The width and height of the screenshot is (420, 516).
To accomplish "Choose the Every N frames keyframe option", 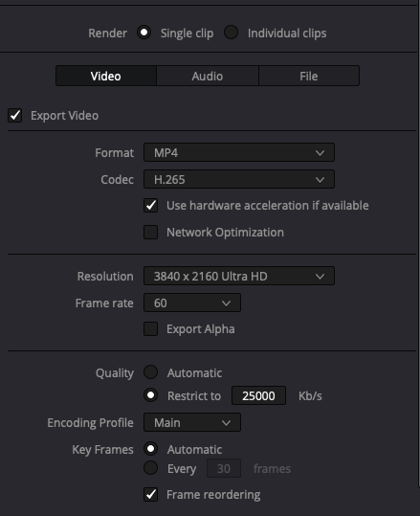I will click(150, 467).
